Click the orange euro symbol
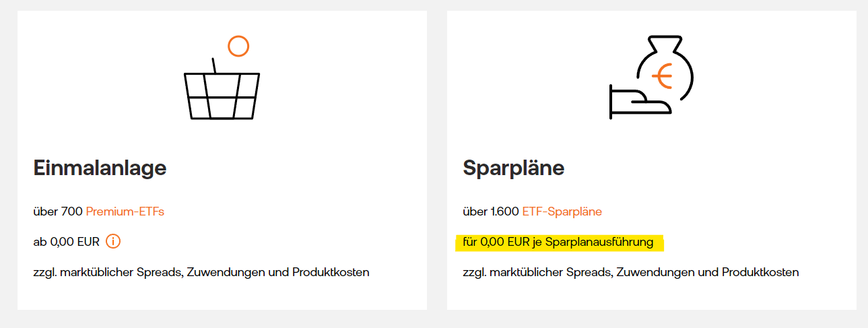The height and width of the screenshot is (328, 868). pos(663,77)
